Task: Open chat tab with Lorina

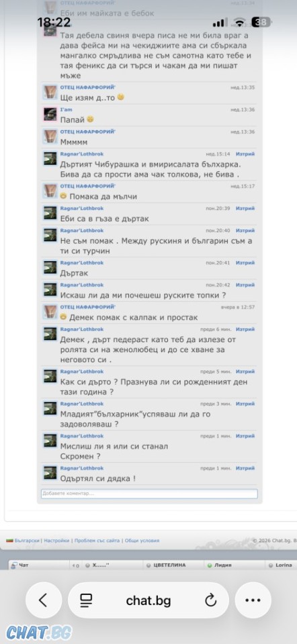Action: point(282,565)
